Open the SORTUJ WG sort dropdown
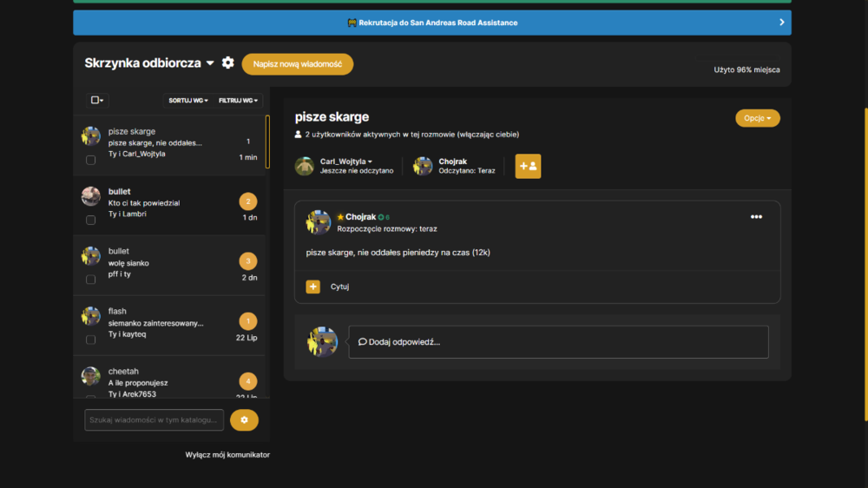This screenshot has height=488, width=868. [188, 100]
